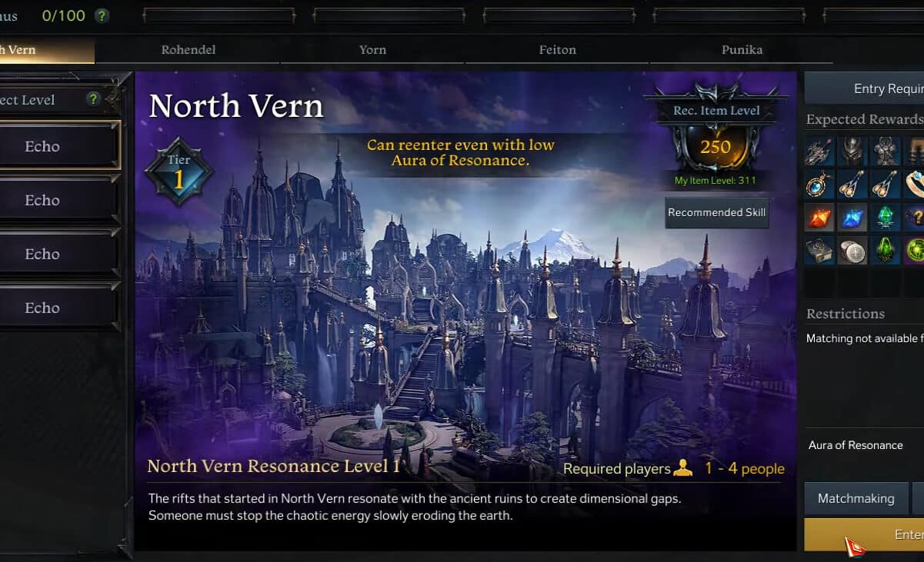Click the Entry Requirements button
924x562 pixels.
click(865, 88)
